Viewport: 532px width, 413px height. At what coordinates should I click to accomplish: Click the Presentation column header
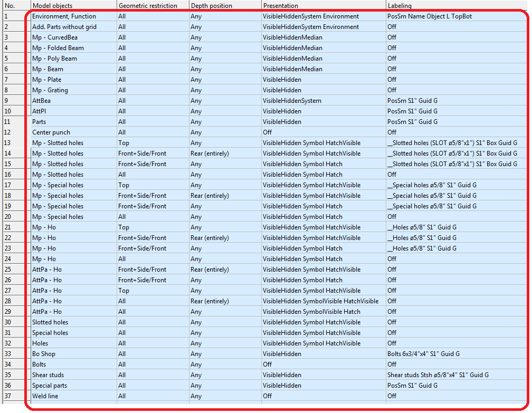click(x=324, y=5)
